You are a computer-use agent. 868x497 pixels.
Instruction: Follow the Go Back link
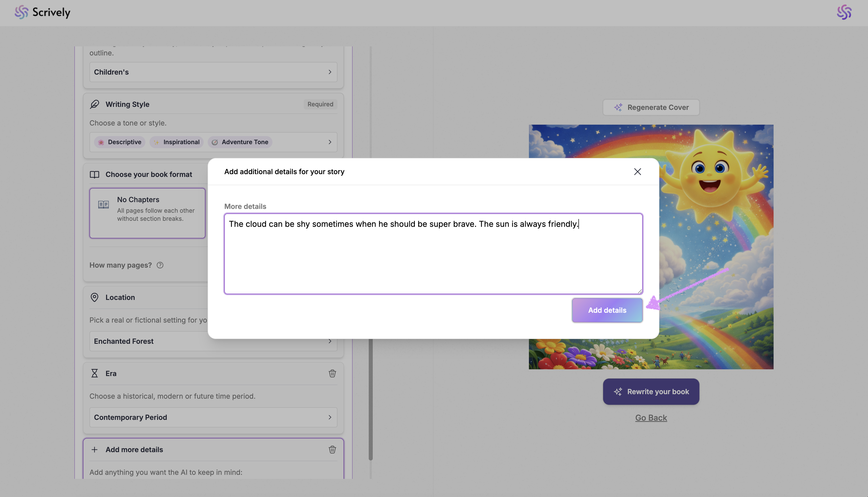pyautogui.click(x=651, y=418)
